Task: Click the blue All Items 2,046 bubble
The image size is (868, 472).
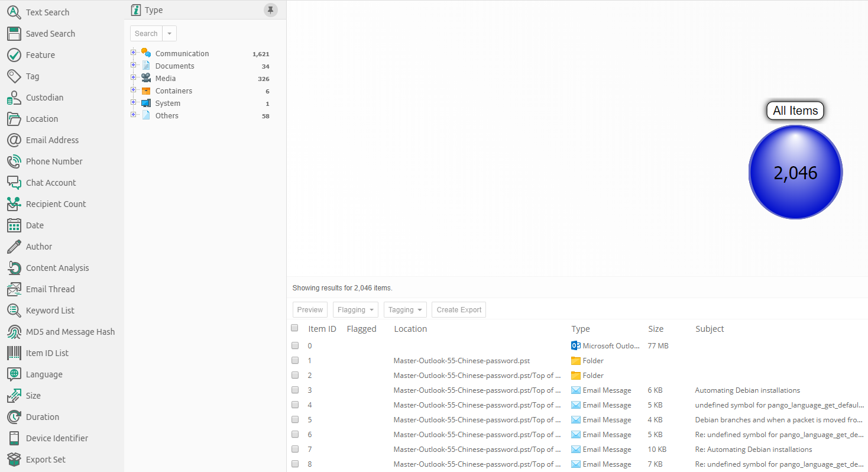Action: click(x=795, y=172)
